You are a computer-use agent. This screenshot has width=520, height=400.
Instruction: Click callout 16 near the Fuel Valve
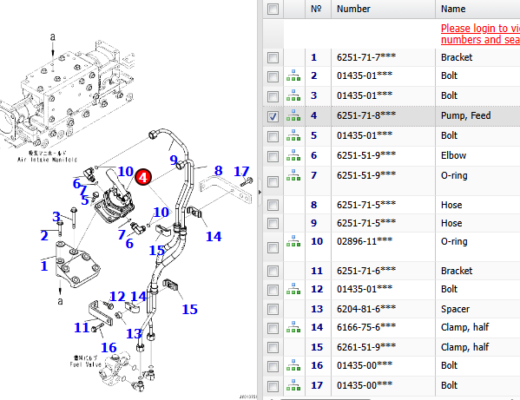point(109,348)
